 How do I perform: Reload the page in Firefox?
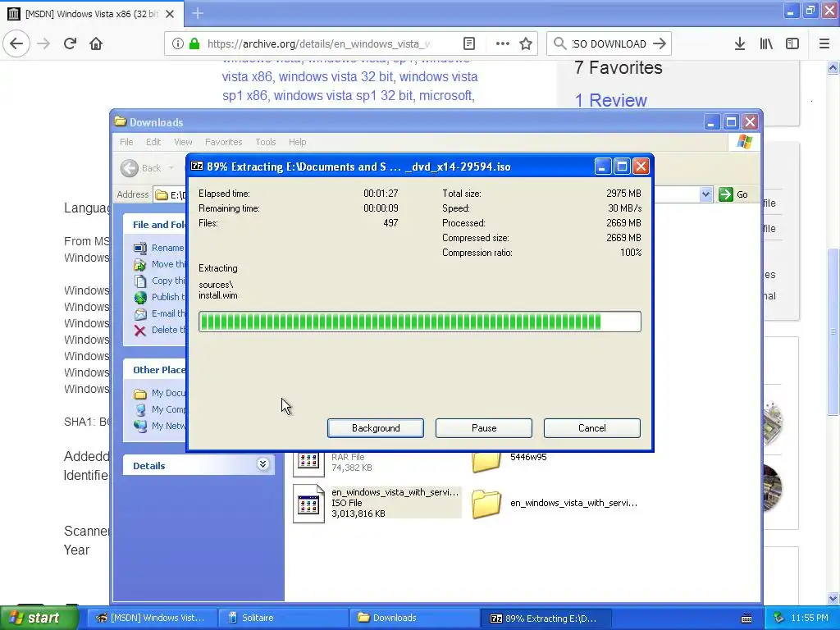(x=71, y=43)
